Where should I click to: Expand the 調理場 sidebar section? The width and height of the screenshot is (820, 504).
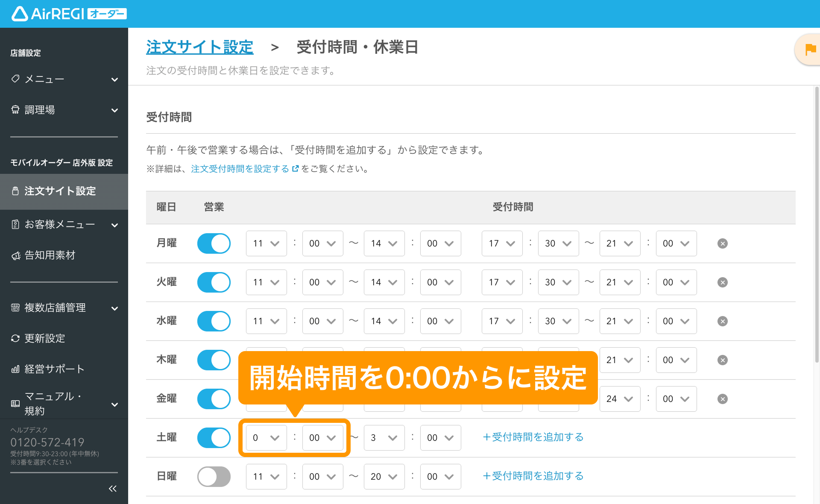tap(114, 110)
